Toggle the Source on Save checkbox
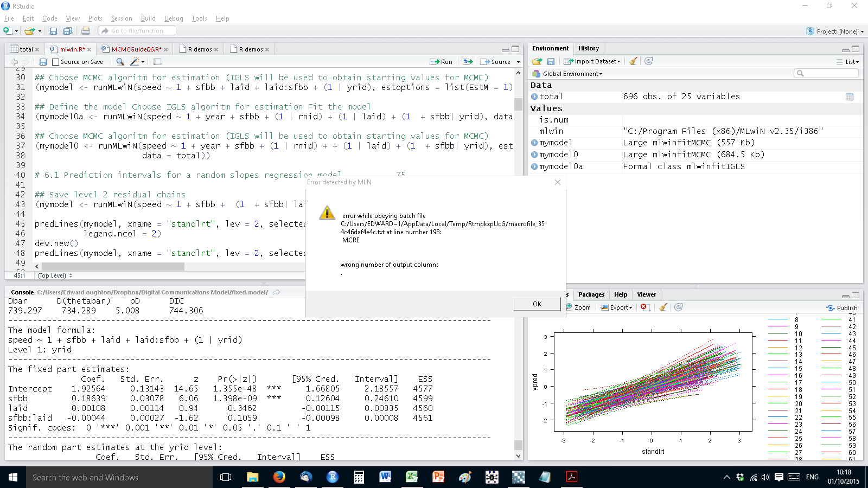The height and width of the screenshot is (488, 868). coord(55,62)
